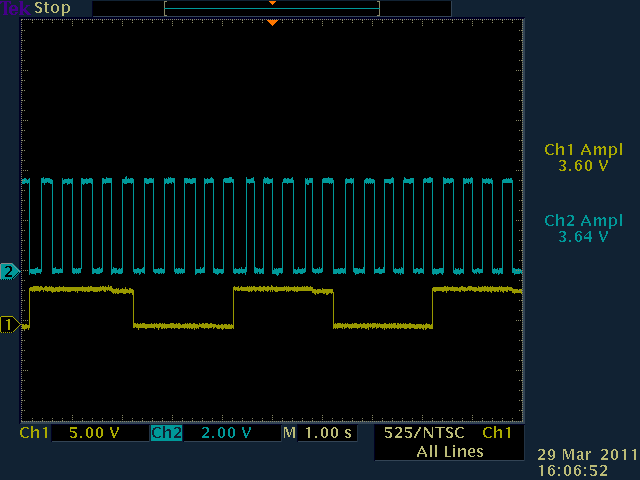Image resolution: width=640 pixels, height=480 pixels.
Task: Click the M 1.00 s timebase readout
Action: (x=318, y=433)
